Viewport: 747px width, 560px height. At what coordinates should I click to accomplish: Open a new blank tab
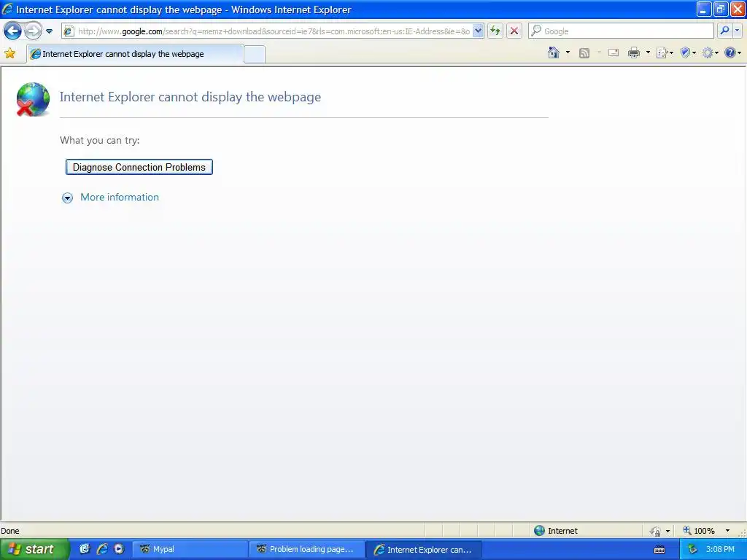[255, 54]
